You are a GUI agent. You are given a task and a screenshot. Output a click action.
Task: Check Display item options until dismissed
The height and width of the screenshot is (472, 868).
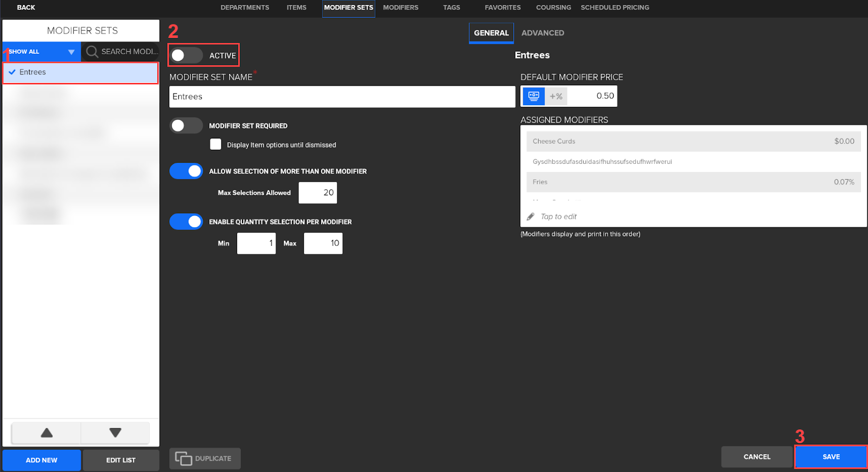click(216, 144)
